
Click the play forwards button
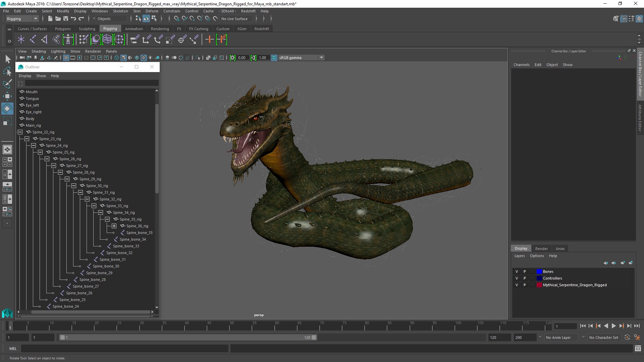[613, 326]
